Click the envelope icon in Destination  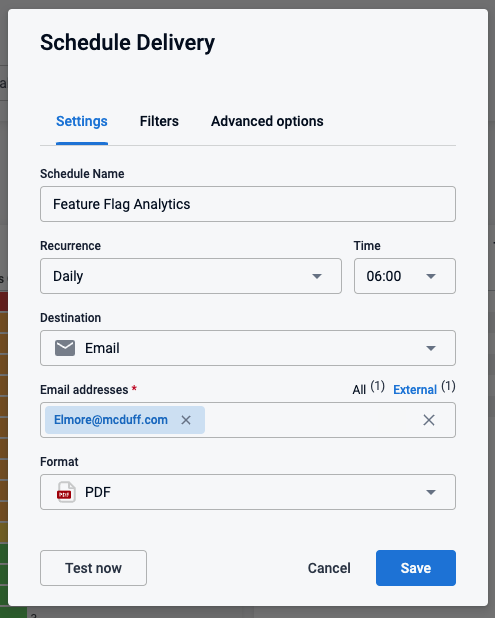click(65, 348)
